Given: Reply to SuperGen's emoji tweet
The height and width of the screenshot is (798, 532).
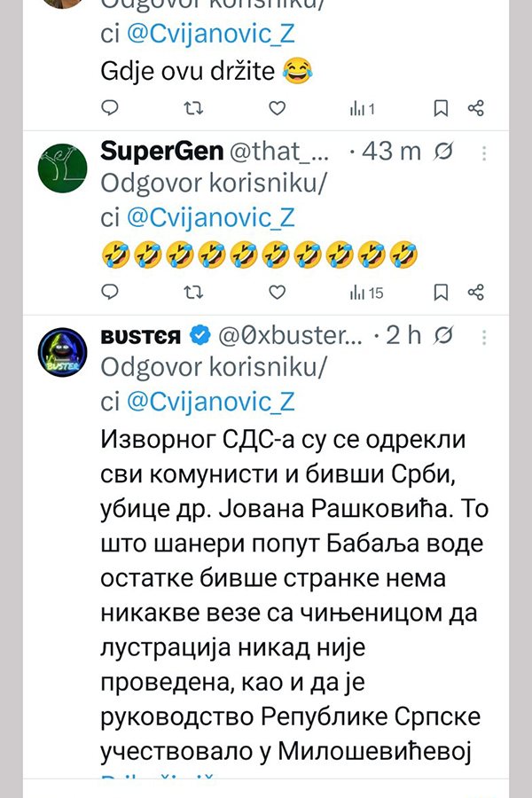Looking at the screenshot, I should click(x=111, y=291).
